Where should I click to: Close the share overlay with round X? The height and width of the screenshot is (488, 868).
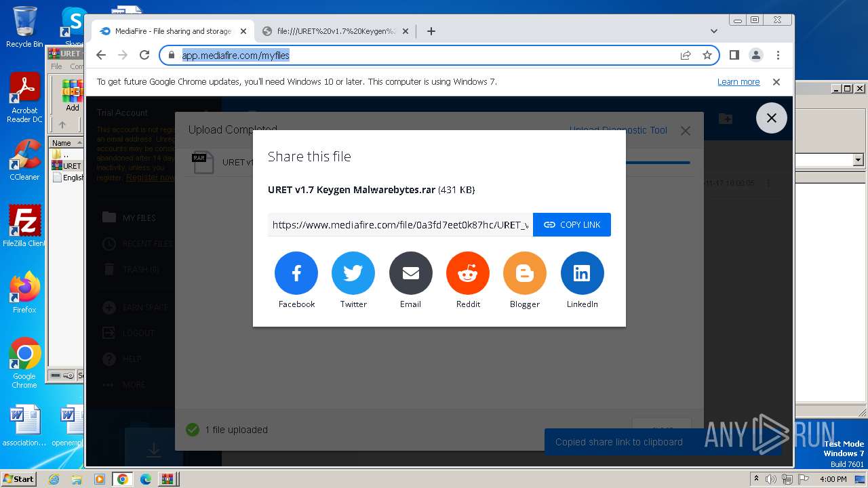coord(772,118)
